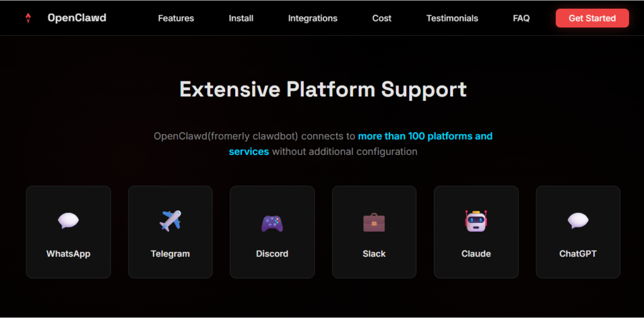
Task: Click the Telegram label text
Action: click(170, 254)
